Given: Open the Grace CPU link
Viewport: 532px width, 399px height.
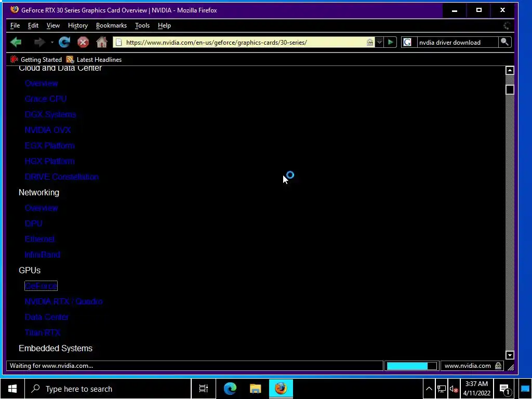Looking at the screenshot, I should 46,99.
